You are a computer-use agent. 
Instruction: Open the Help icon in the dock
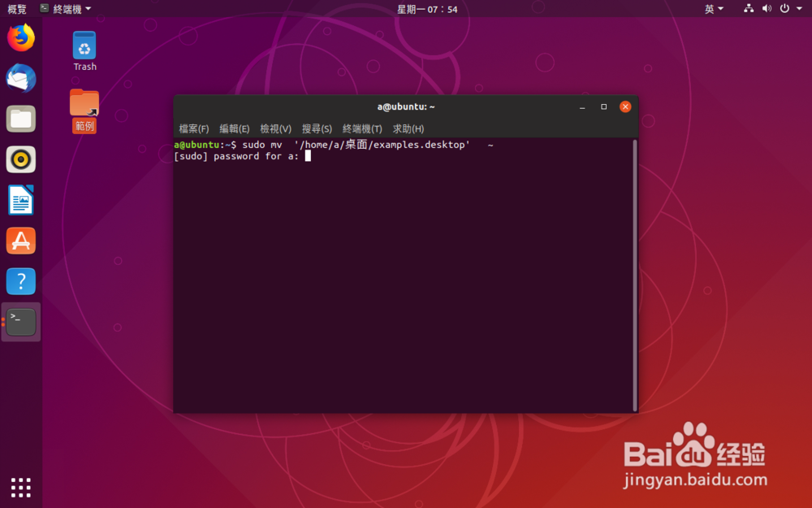point(21,281)
